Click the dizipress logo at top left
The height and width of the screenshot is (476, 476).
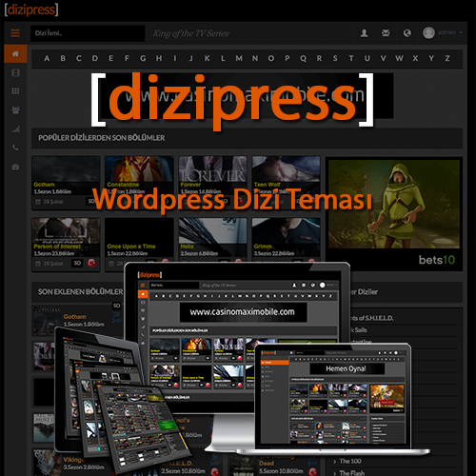[x=31, y=10]
